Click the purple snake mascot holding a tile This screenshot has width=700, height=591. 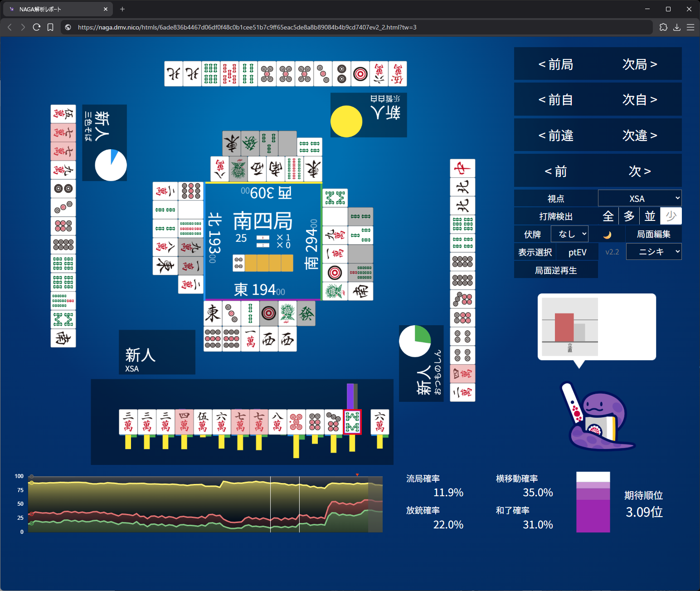pos(597,420)
